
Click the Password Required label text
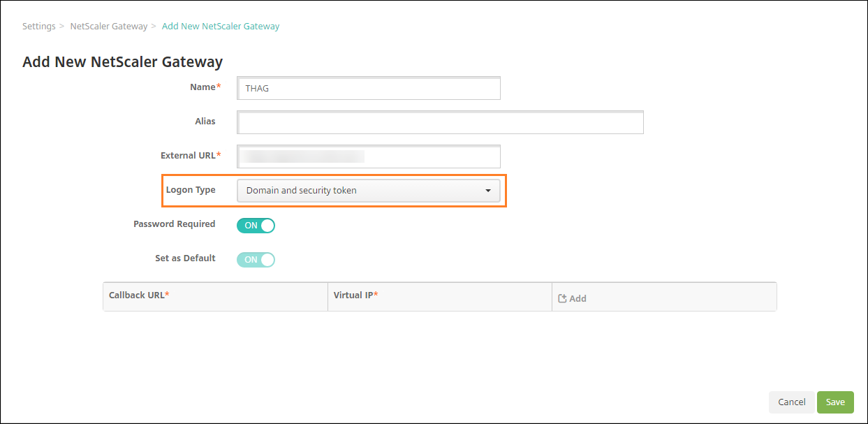point(174,224)
